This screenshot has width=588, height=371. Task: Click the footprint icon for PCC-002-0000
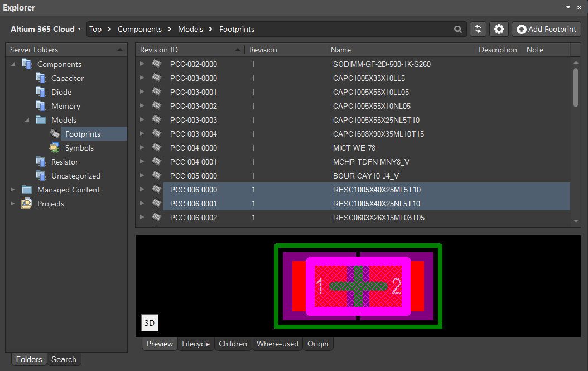(157, 64)
